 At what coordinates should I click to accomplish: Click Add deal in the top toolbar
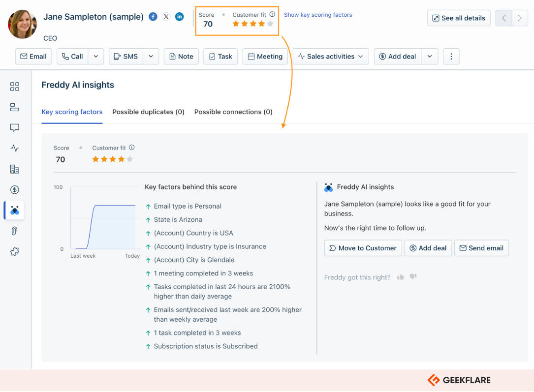coord(398,57)
